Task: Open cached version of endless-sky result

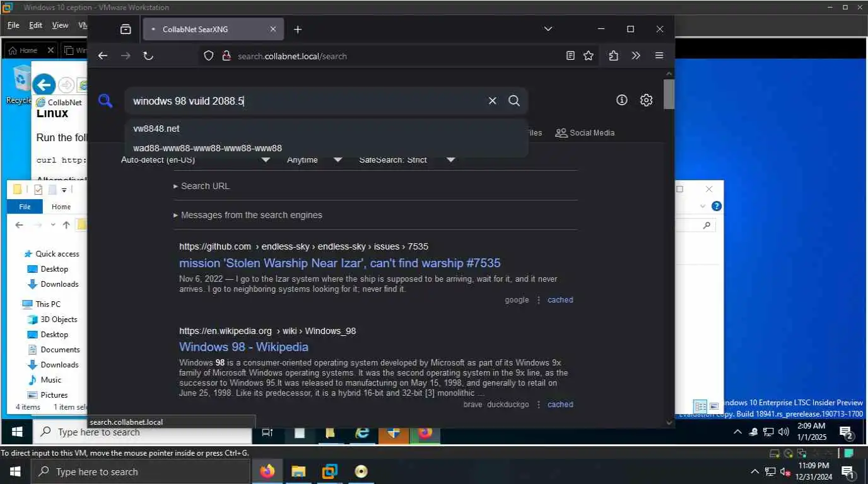Action: coord(560,300)
